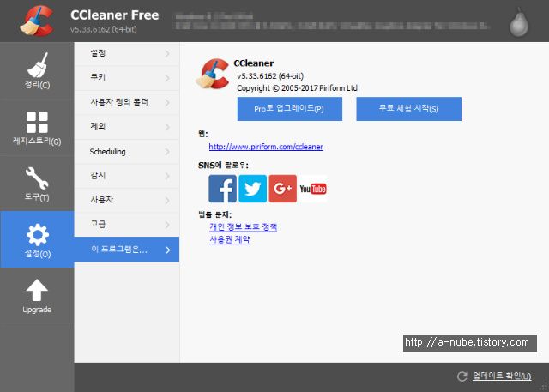The image size is (549, 392).
Task: Click the Copyright © 2005-2017 Piriform Ltd text
Action: pyautogui.click(x=298, y=88)
